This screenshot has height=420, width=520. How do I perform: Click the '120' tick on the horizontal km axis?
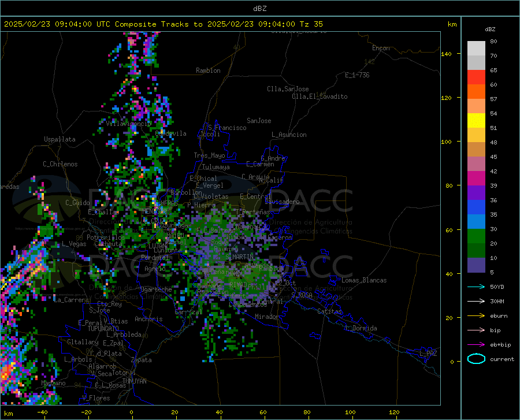pyautogui.click(x=394, y=412)
